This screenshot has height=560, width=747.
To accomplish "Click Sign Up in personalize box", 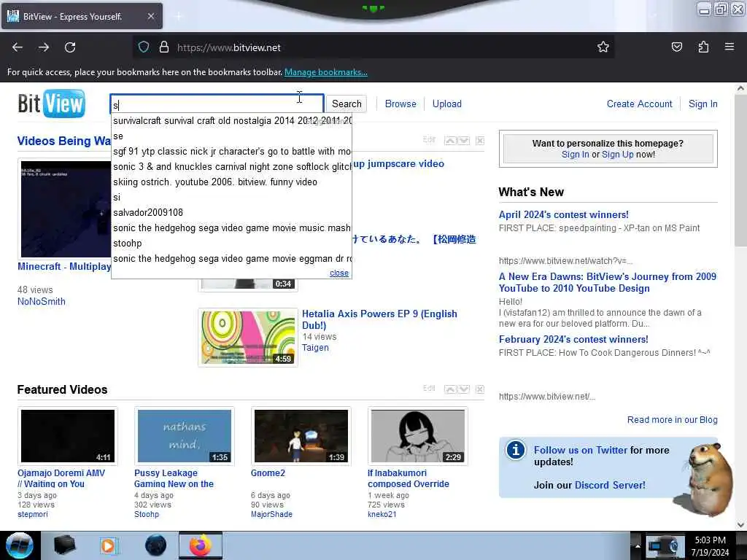I will [x=617, y=155].
